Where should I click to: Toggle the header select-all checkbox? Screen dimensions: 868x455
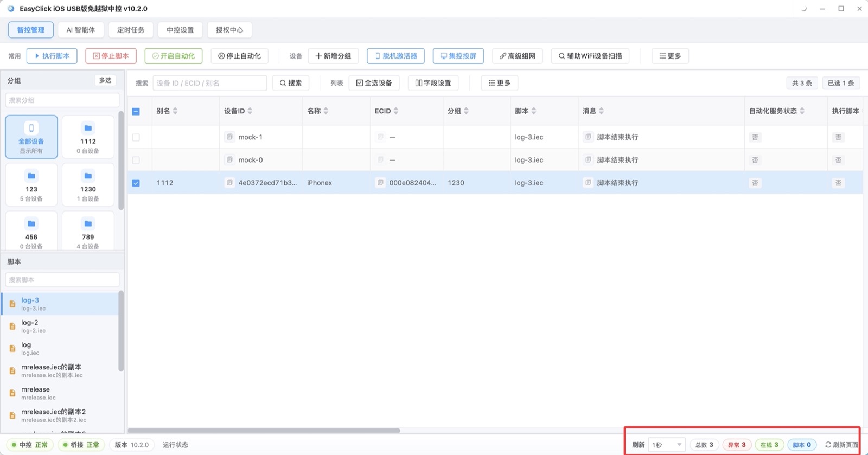(x=136, y=111)
